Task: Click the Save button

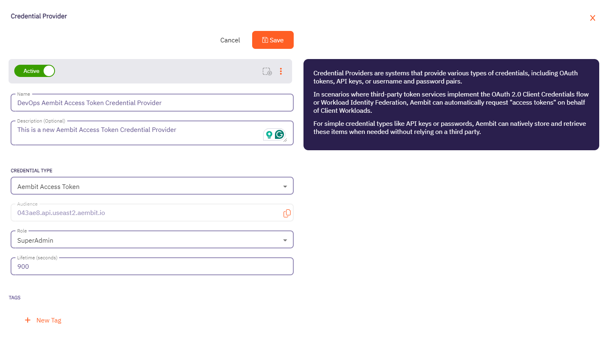Action: (273, 40)
